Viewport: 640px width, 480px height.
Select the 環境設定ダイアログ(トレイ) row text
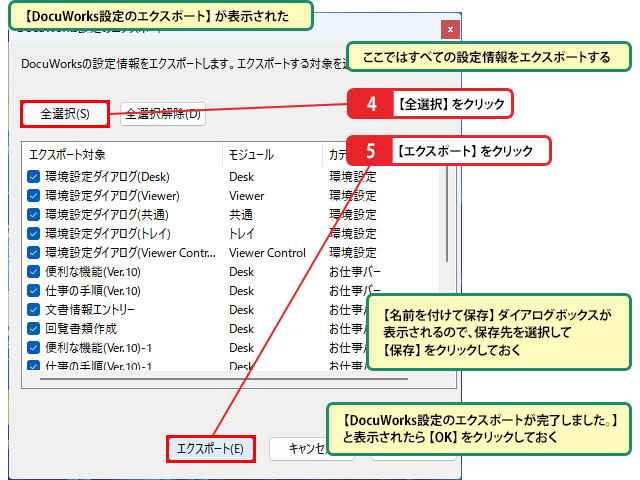tap(108, 233)
